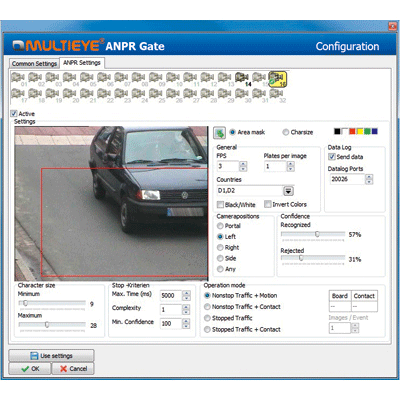400x400 pixels.
Task: Pick the red color swatch
Action: (352, 131)
